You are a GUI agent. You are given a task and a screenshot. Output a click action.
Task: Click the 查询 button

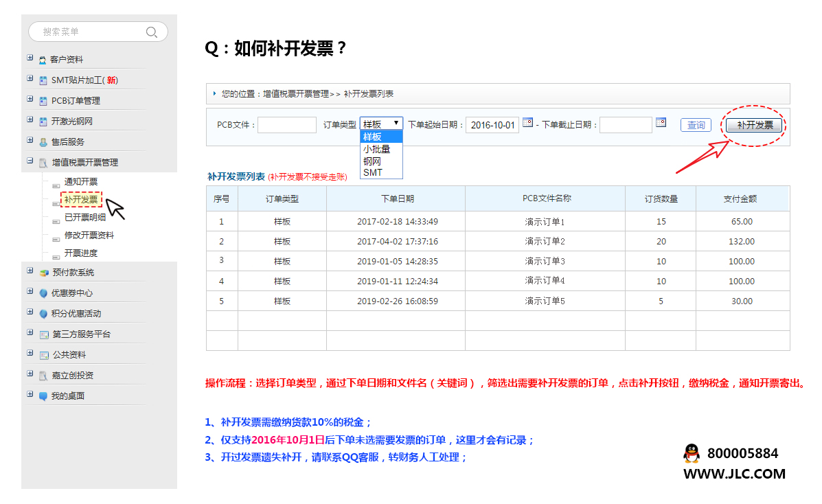click(696, 124)
